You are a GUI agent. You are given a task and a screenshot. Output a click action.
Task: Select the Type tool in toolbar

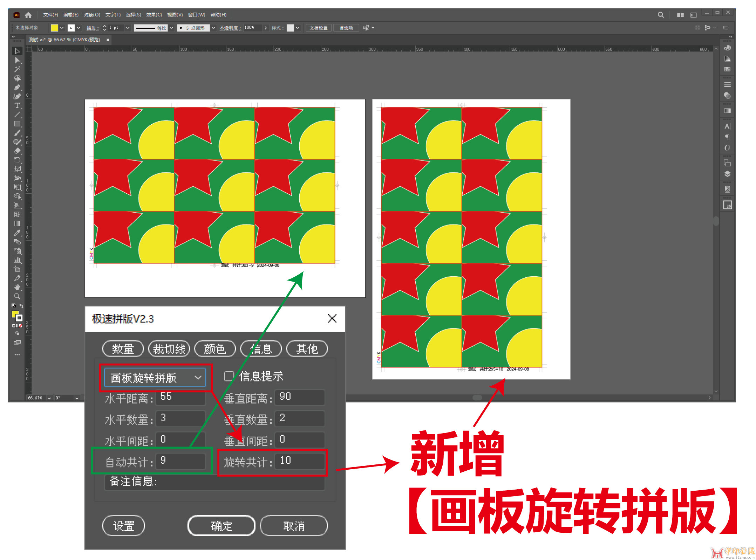tap(17, 105)
